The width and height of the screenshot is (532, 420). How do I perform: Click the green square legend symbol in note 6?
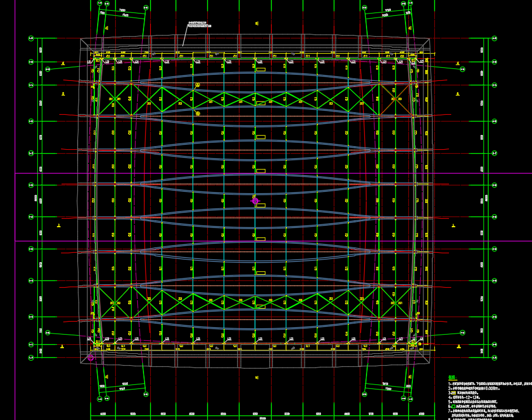click(453, 406)
